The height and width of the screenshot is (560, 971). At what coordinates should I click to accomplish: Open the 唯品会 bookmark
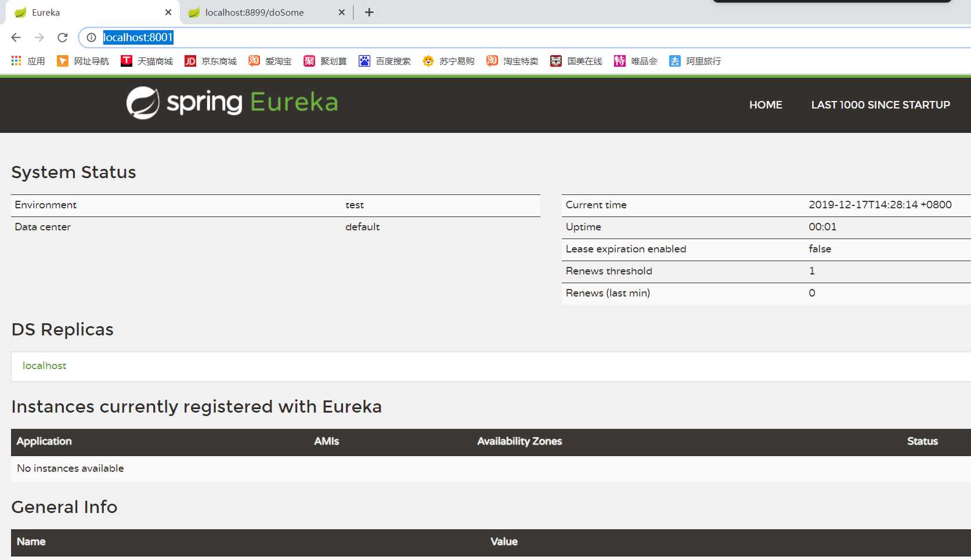pos(636,61)
